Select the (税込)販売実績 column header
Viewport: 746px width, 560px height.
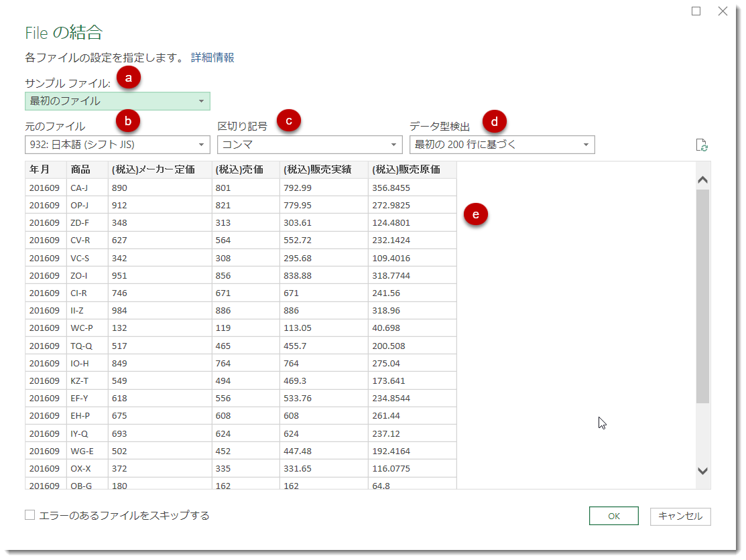[324, 169]
